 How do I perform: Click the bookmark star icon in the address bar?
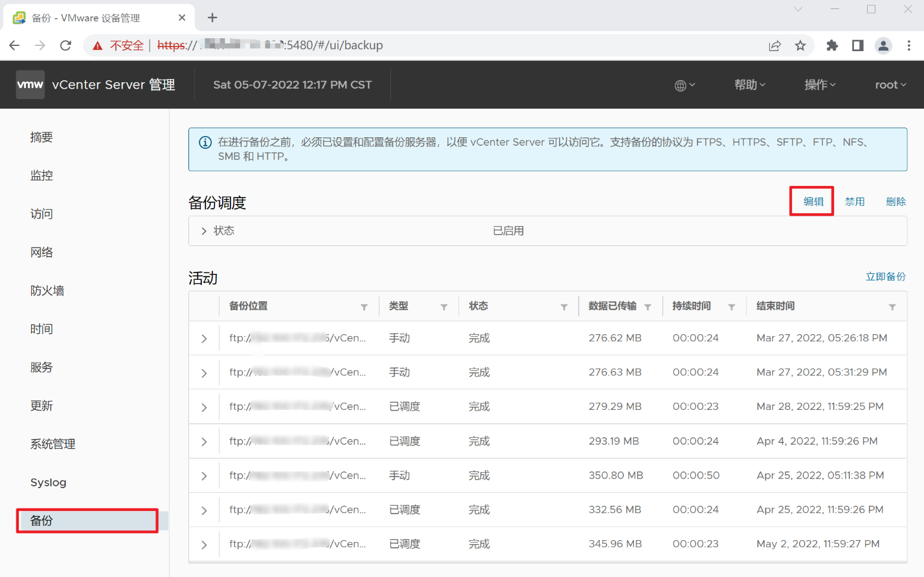[x=800, y=45]
